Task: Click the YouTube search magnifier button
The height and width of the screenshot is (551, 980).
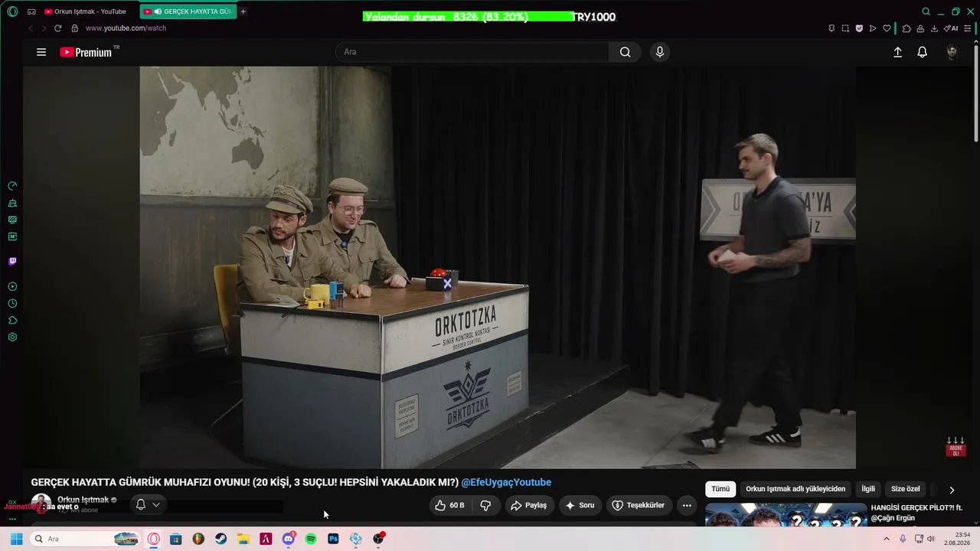Action: point(625,52)
